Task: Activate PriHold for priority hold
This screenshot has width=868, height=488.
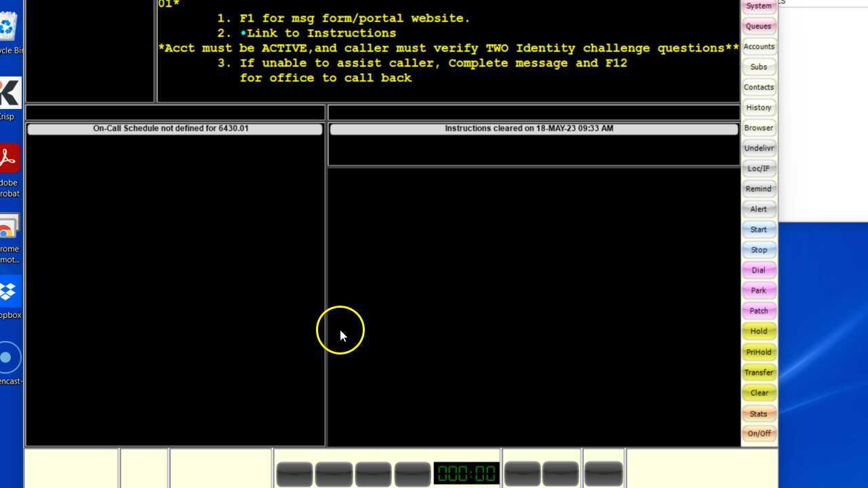Action: point(758,352)
